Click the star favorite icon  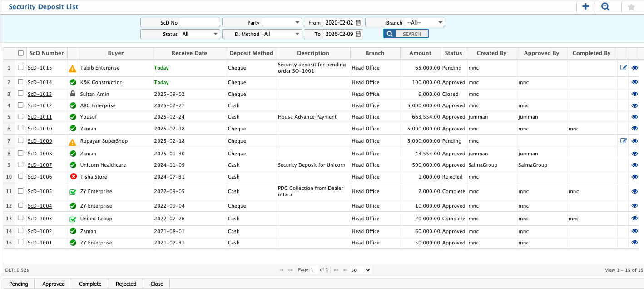point(631,7)
